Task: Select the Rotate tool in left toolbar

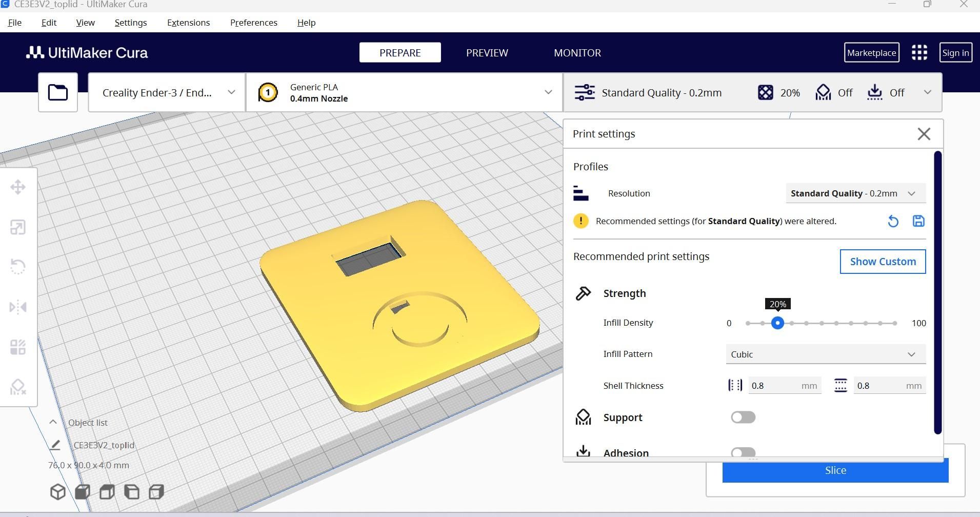Action: (x=18, y=267)
